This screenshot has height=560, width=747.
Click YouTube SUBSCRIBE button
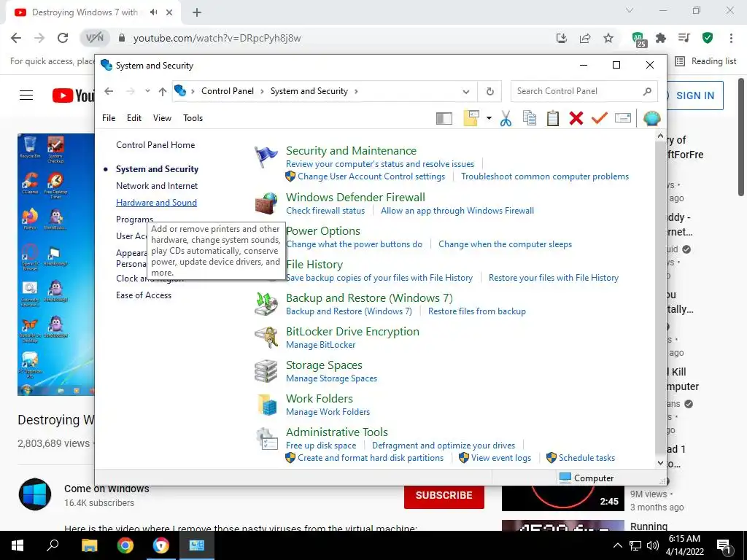click(x=444, y=496)
